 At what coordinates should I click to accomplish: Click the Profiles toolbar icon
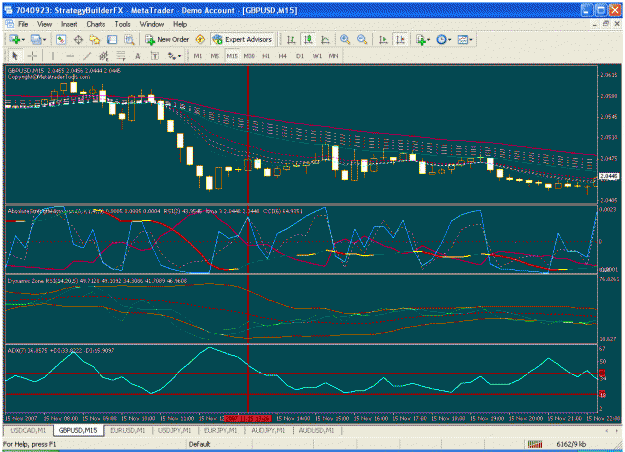click(36, 39)
